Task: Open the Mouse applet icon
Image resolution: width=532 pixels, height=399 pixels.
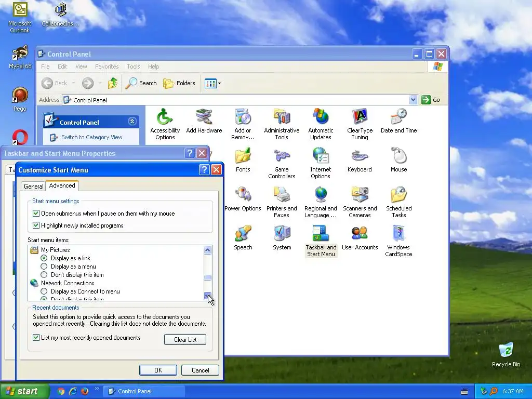Action: pos(398,160)
